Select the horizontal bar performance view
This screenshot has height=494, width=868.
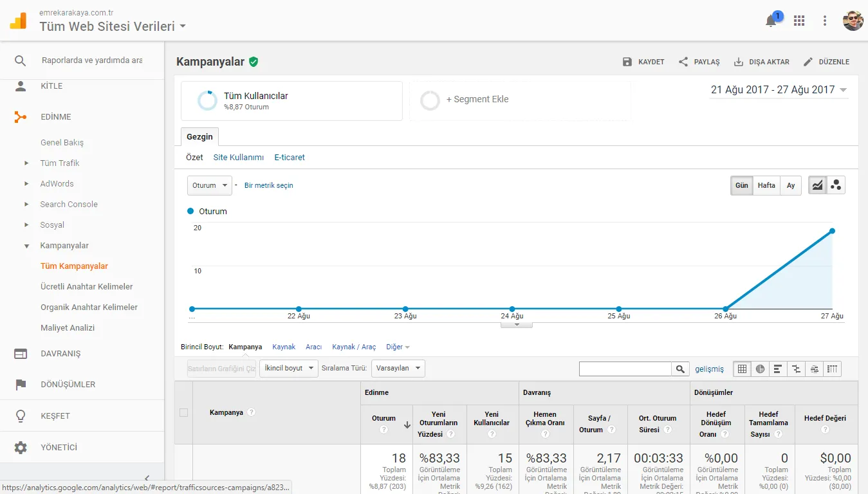(x=778, y=369)
